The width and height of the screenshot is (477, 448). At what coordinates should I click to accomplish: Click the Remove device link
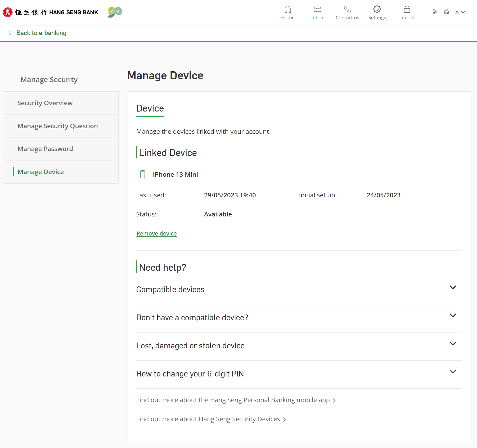pos(156,234)
